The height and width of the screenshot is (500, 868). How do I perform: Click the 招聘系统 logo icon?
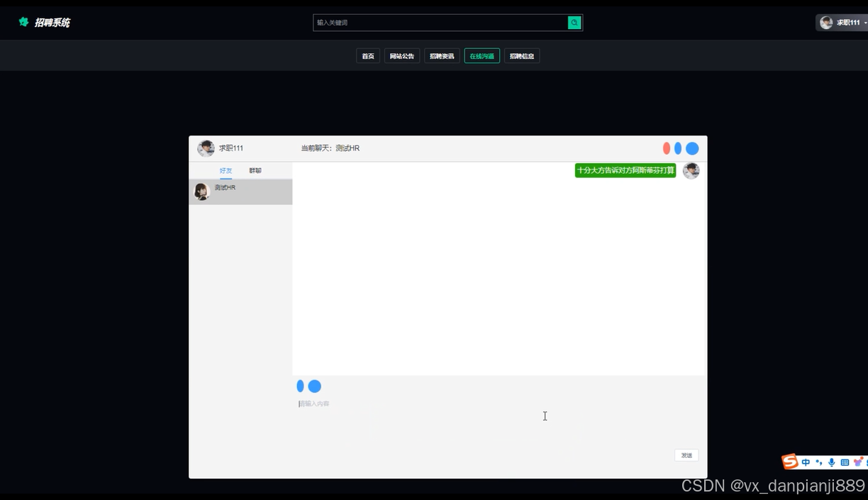(x=23, y=22)
